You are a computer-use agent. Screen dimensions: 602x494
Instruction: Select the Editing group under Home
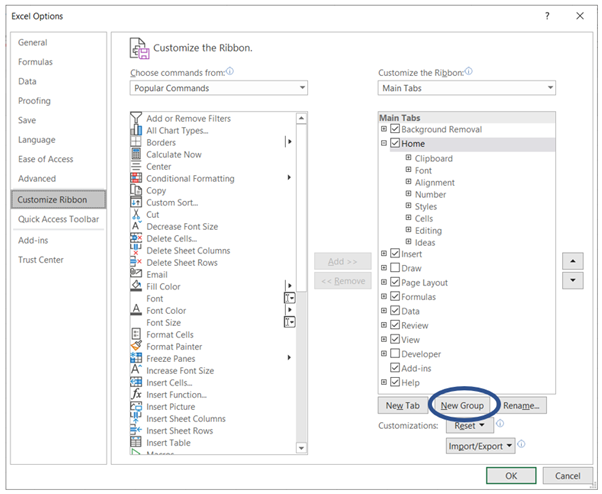tap(428, 230)
